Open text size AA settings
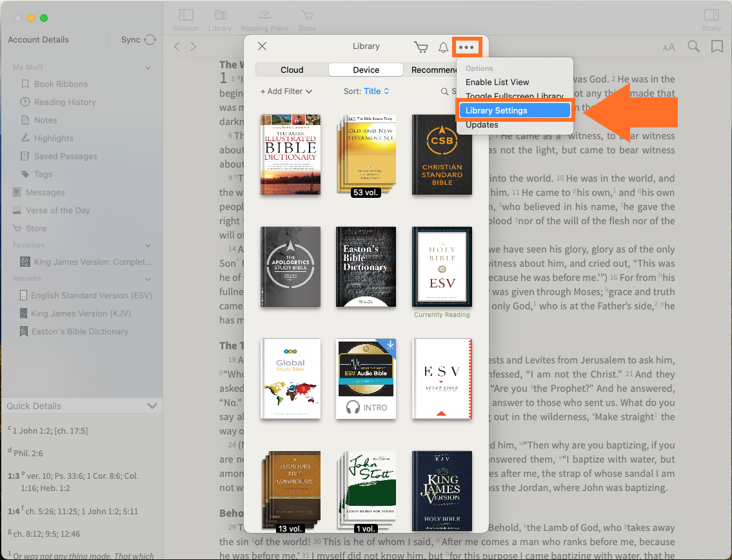Image resolution: width=732 pixels, height=560 pixels. 669,47
